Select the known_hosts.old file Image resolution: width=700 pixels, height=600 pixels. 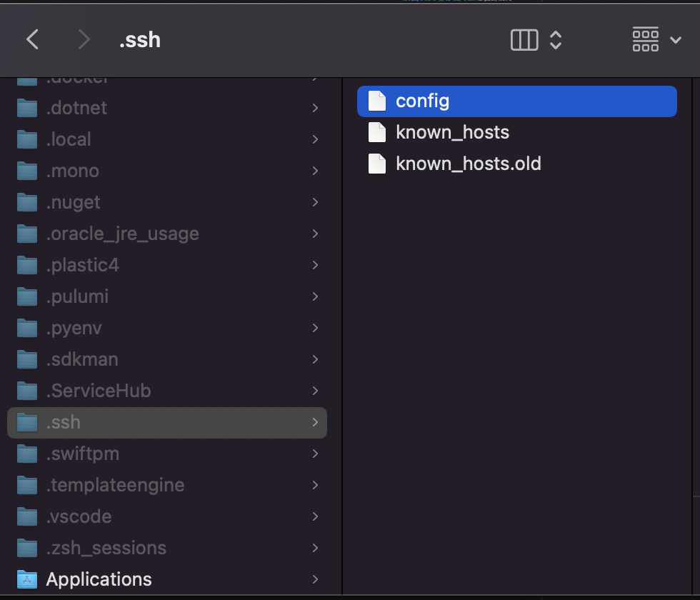pos(517,164)
